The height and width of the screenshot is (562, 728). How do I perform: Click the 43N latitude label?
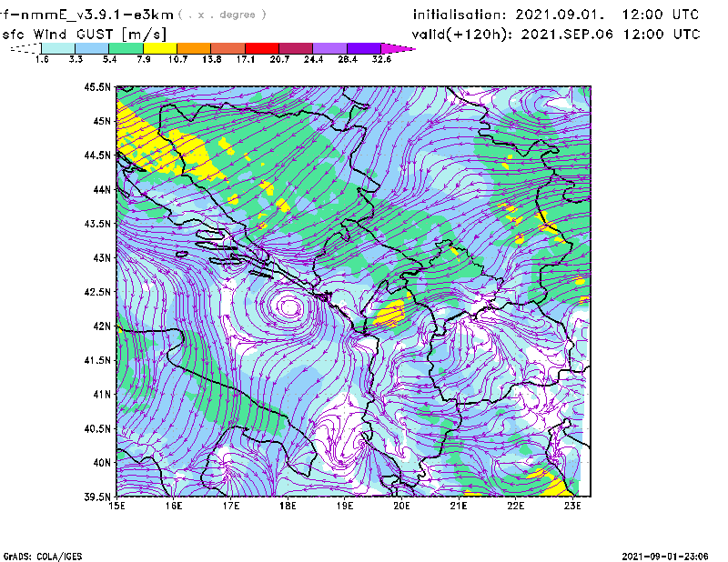point(102,257)
